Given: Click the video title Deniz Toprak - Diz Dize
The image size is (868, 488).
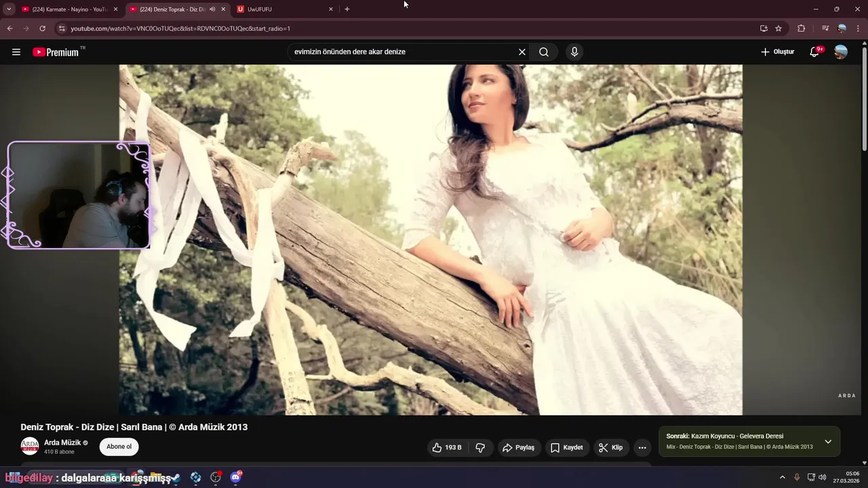Looking at the screenshot, I should coord(134,427).
